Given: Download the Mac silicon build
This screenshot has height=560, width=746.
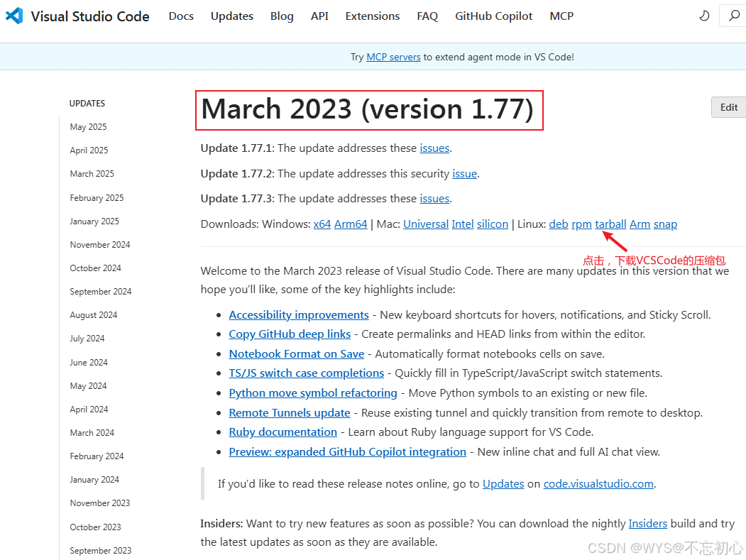Looking at the screenshot, I should pyautogui.click(x=493, y=224).
